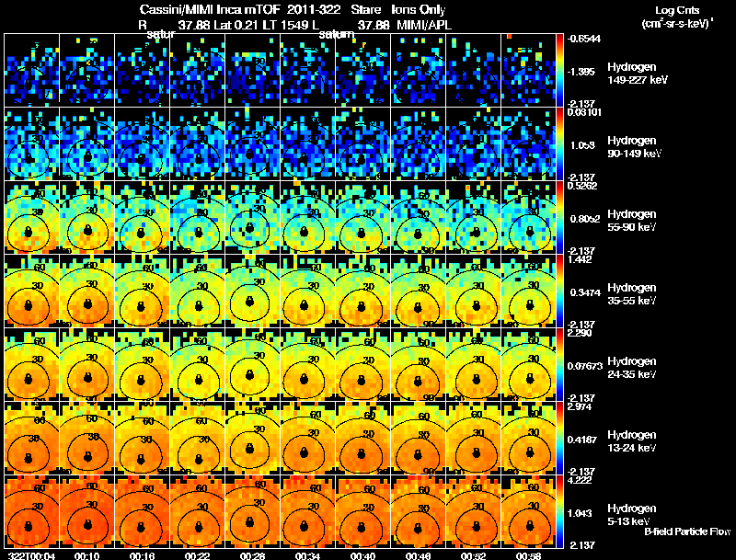
Task: Click the 00:58 time axis label
Action: (528, 555)
